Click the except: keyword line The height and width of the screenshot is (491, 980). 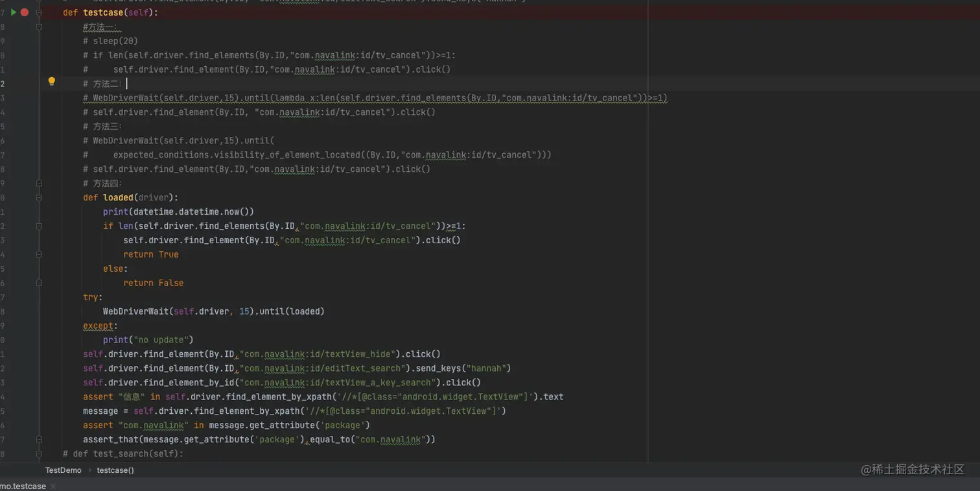click(x=100, y=326)
